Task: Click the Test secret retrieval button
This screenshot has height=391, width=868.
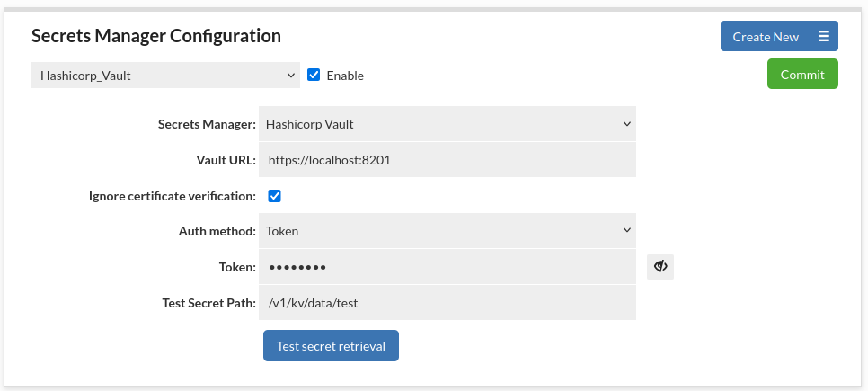Action: pyautogui.click(x=331, y=346)
